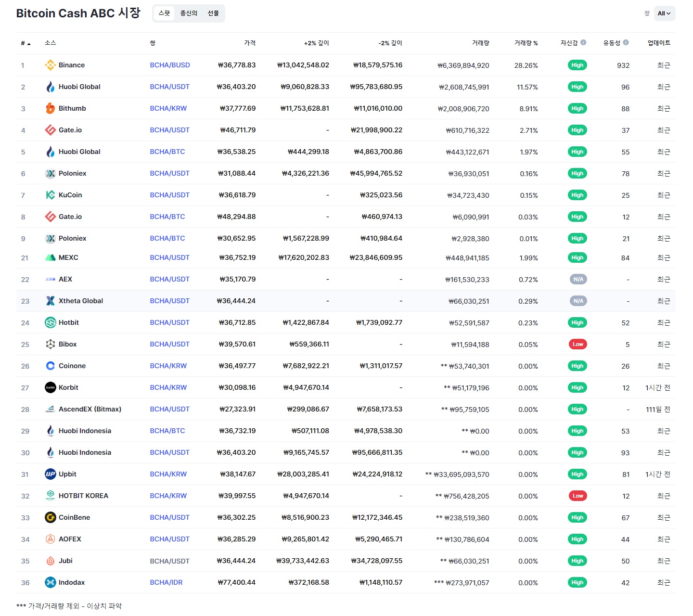The width and height of the screenshot is (693, 616).
Task: Open the BCHA/KRW pair link for Bithumb
Action: click(168, 108)
